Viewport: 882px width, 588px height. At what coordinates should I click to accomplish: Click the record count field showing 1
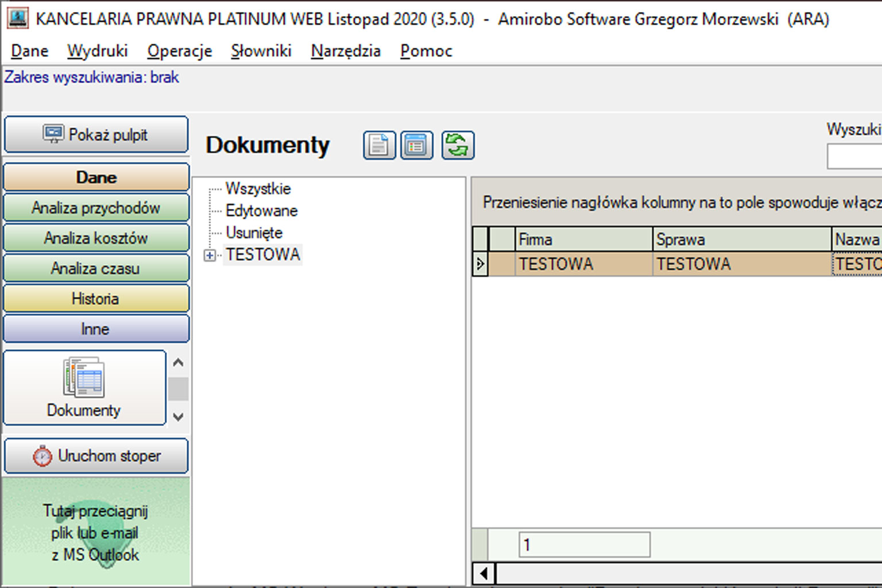(x=584, y=544)
